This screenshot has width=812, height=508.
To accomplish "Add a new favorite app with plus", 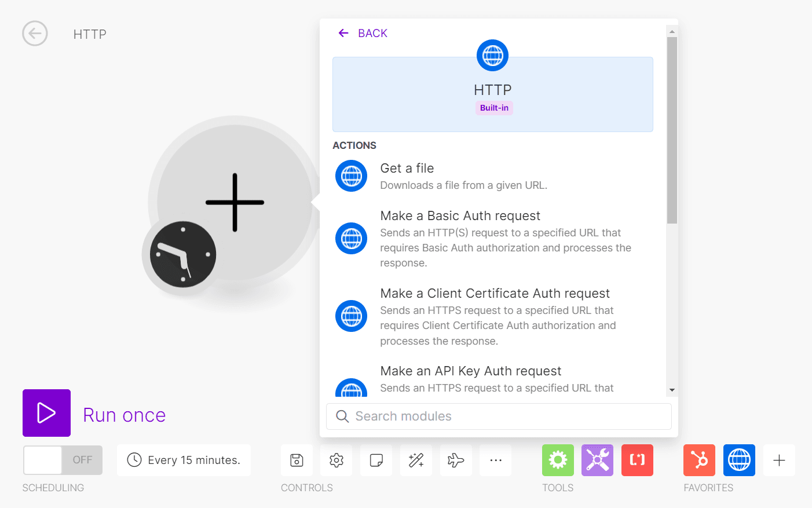I will (x=779, y=460).
